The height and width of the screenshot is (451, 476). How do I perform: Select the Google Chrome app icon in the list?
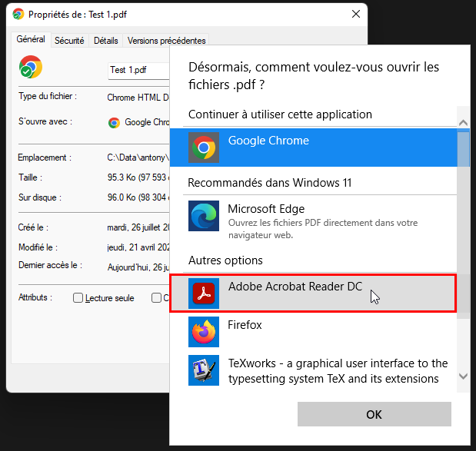(x=204, y=147)
